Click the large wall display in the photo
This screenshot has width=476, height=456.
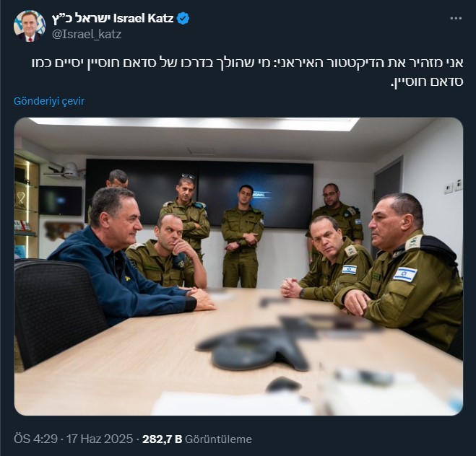[199, 193]
